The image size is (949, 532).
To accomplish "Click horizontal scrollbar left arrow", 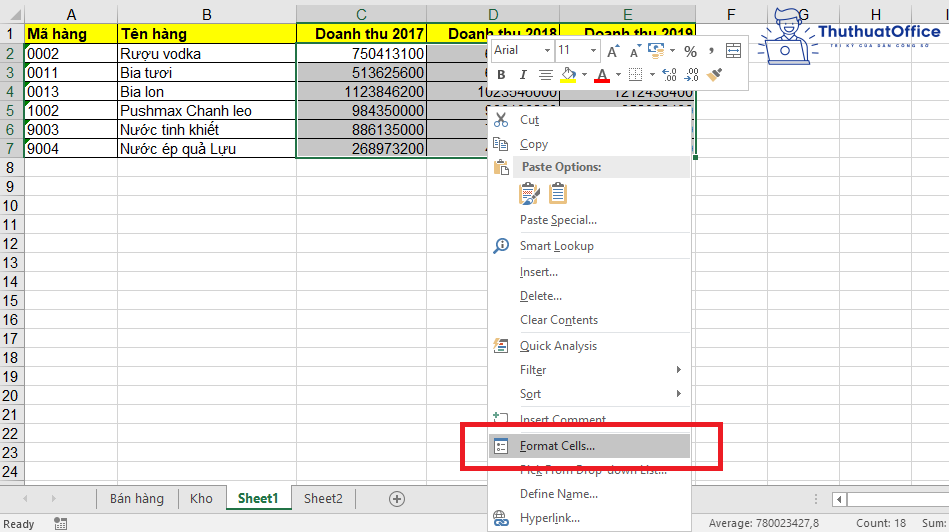I will coord(839,499).
